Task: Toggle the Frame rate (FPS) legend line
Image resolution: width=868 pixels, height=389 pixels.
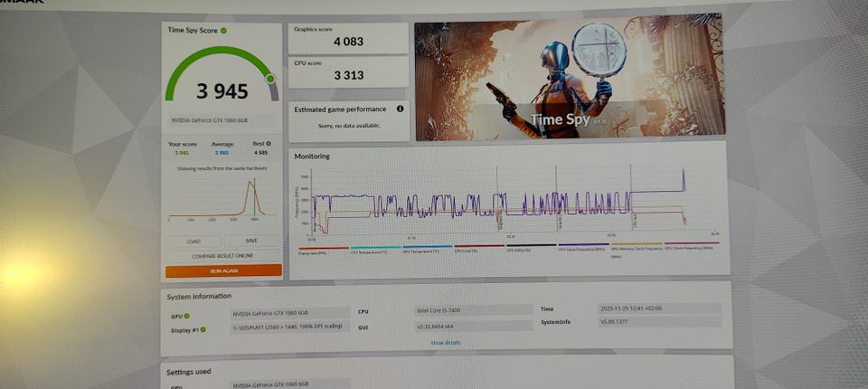Action: click(324, 250)
